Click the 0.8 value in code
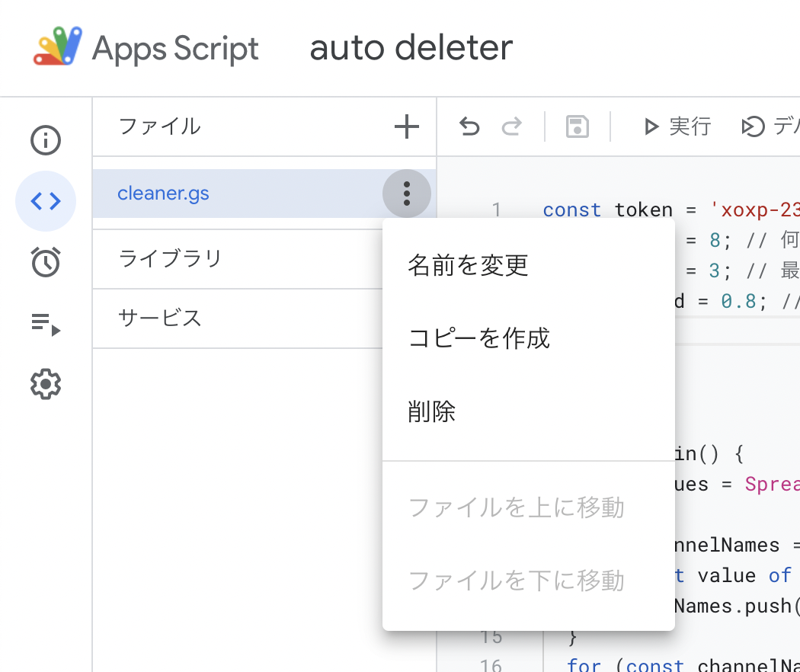The width and height of the screenshot is (800, 672). coord(738,301)
